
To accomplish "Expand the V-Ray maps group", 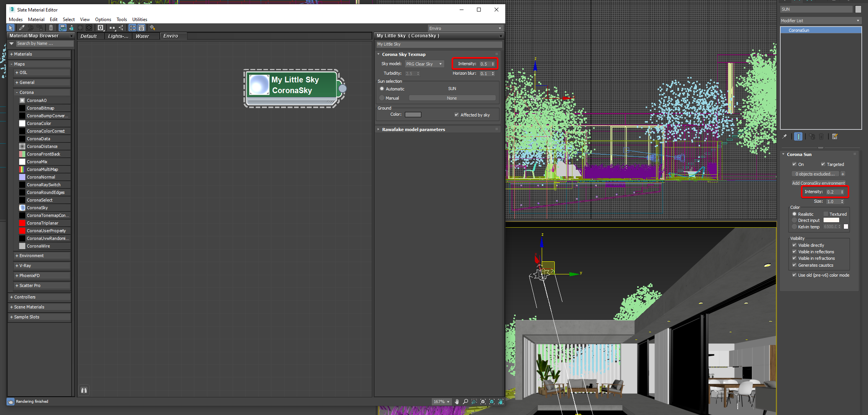I will point(42,266).
